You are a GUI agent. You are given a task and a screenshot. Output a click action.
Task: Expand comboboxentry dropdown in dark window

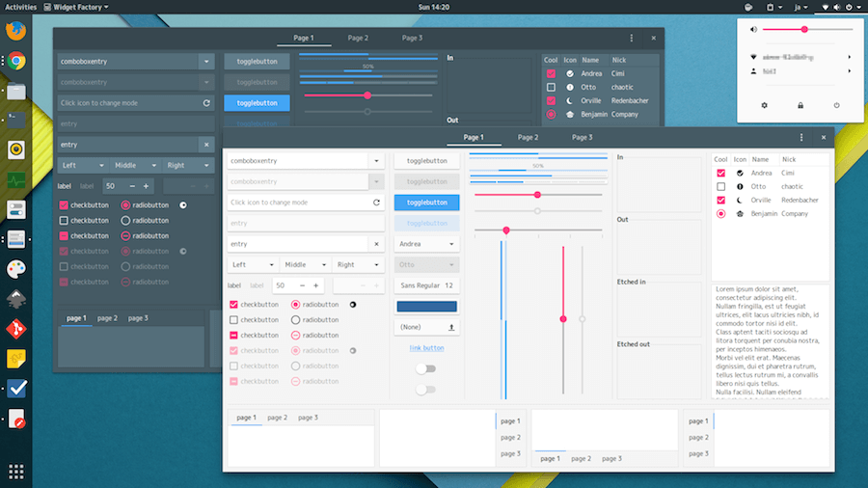click(206, 62)
